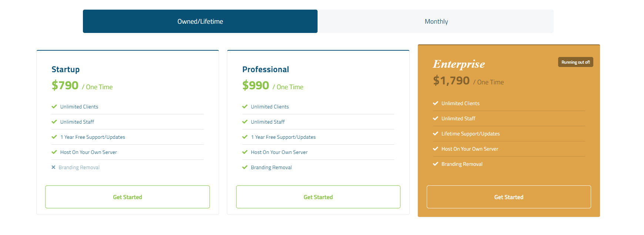Click checkmark next to Startup Unlimited Clients
This screenshot has width=644, height=235.
click(x=54, y=107)
